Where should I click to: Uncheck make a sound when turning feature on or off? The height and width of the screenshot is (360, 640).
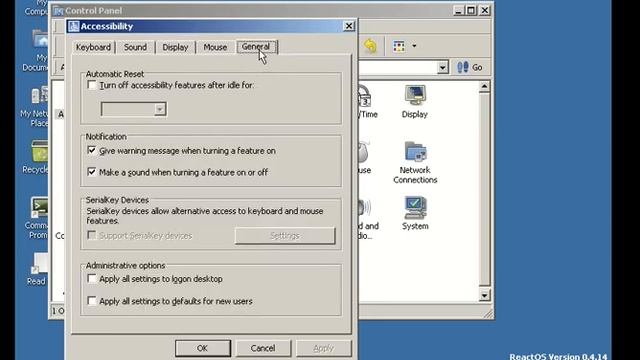tap(92, 172)
